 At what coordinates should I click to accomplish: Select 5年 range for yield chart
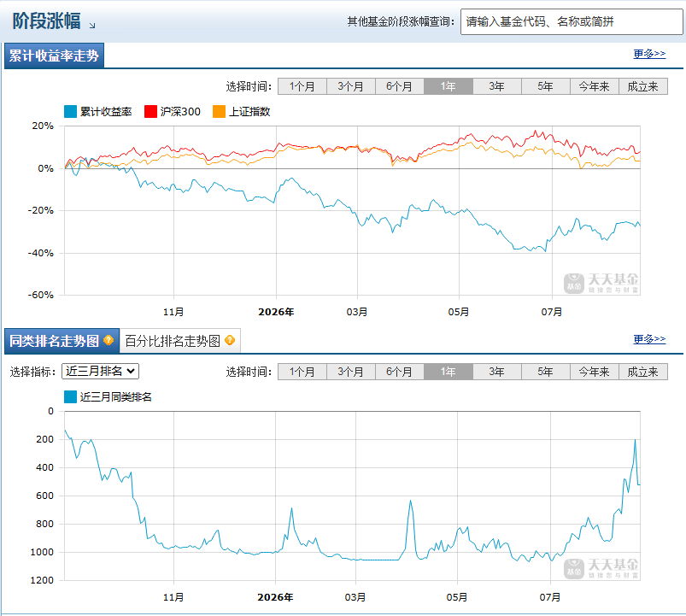(x=546, y=86)
